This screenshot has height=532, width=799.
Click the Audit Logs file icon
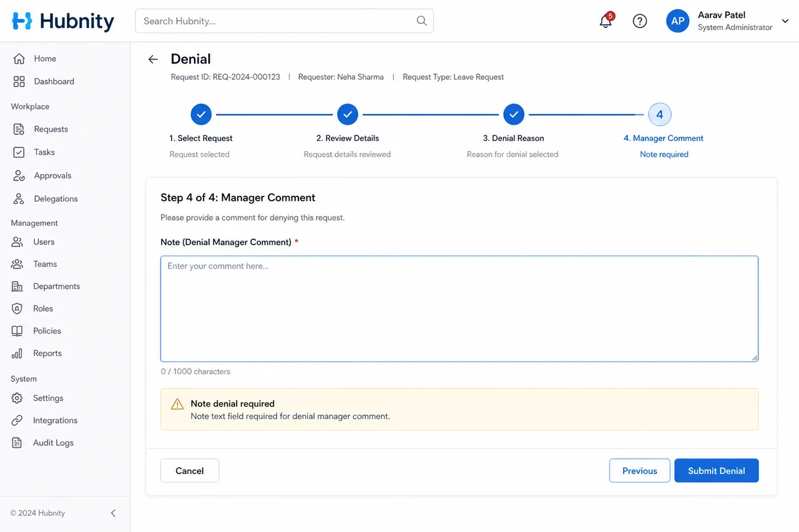click(x=17, y=443)
